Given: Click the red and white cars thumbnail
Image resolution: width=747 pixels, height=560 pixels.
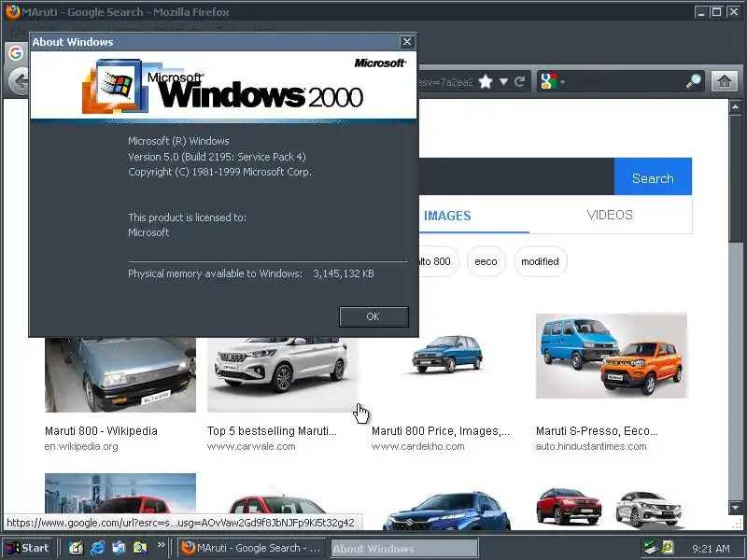Looking at the screenshot, I should [610, 508].
